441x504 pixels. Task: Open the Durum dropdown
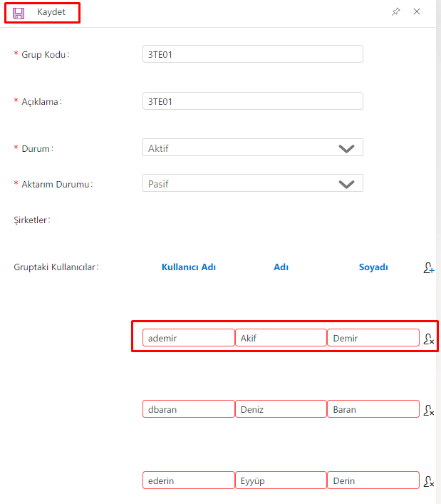point(346,148)
